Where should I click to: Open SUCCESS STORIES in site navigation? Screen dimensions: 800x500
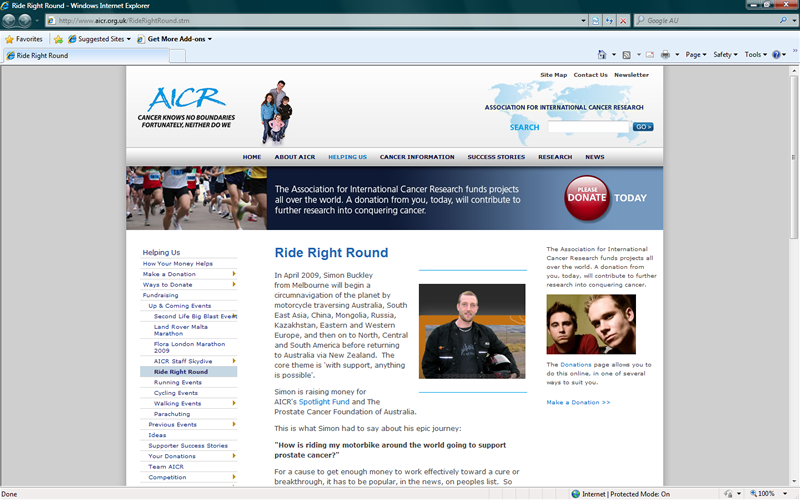(496, 157)
